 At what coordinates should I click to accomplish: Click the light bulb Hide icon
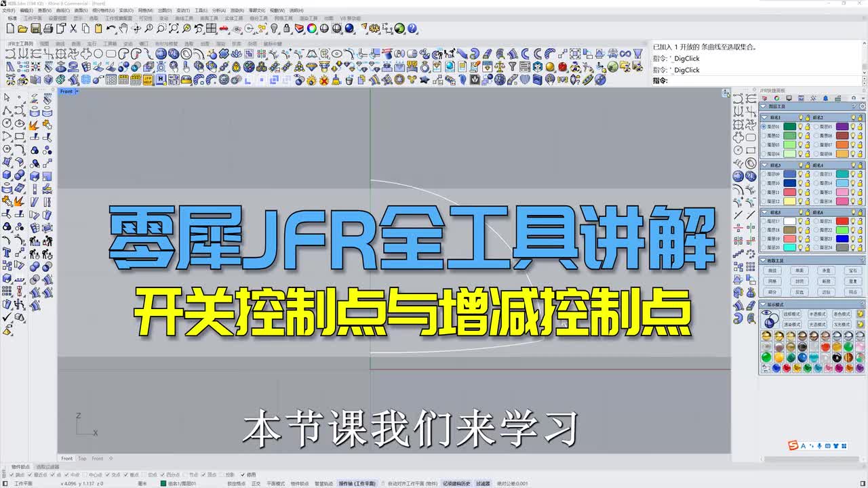pyautogui.click(x=274, y=28)
